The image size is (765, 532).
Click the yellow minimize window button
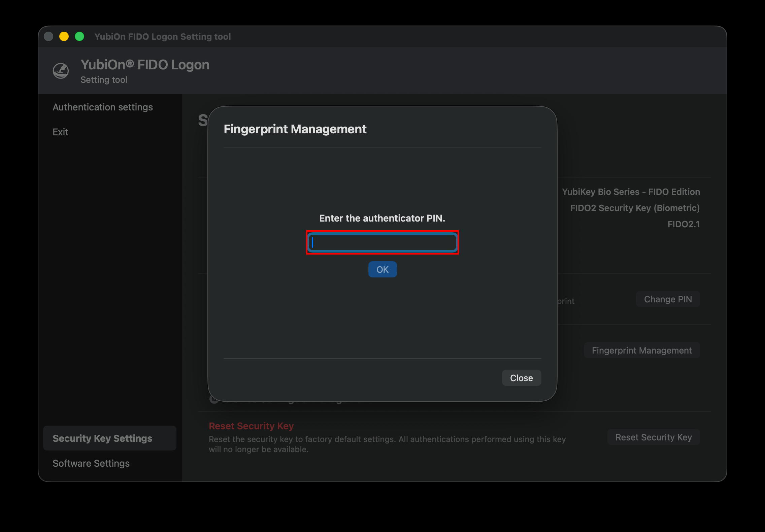click(x=64, y=36)
